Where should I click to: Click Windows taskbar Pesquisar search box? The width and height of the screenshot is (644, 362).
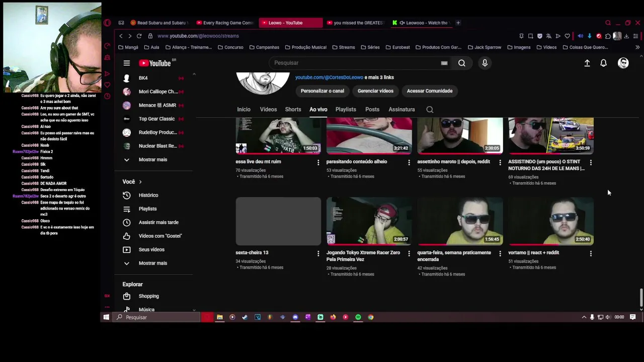157,317
